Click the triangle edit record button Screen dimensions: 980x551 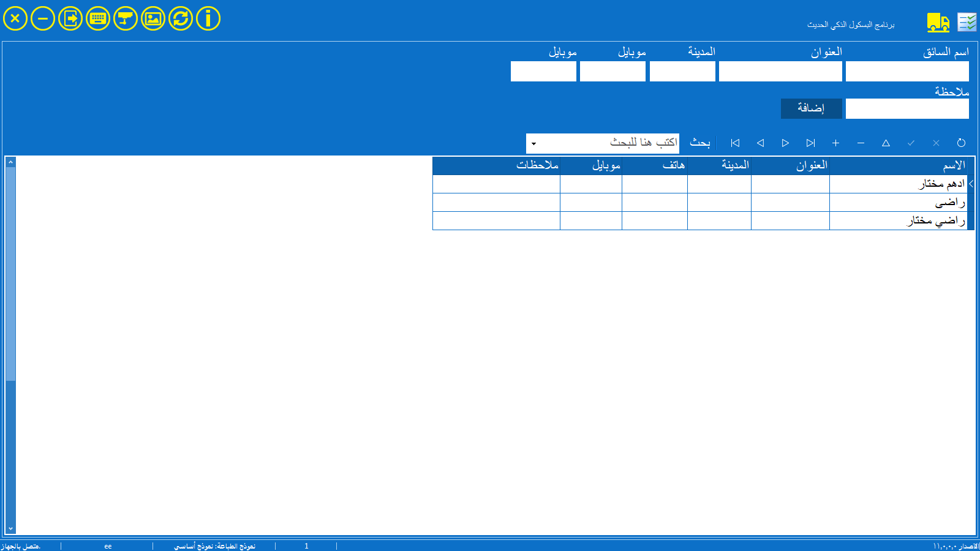tap(886, 143)
